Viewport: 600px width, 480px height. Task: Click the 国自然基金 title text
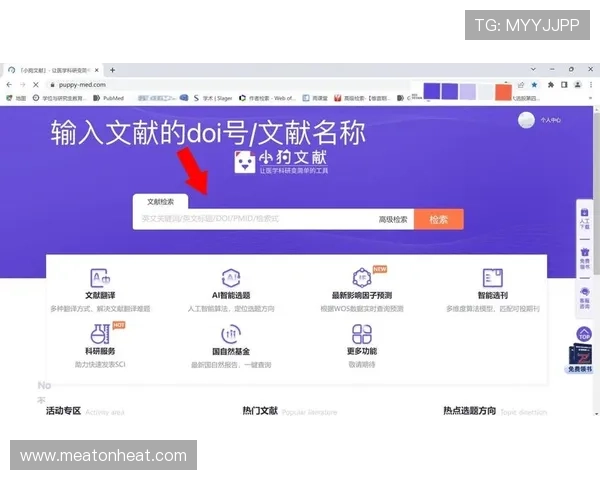(231, 351)
